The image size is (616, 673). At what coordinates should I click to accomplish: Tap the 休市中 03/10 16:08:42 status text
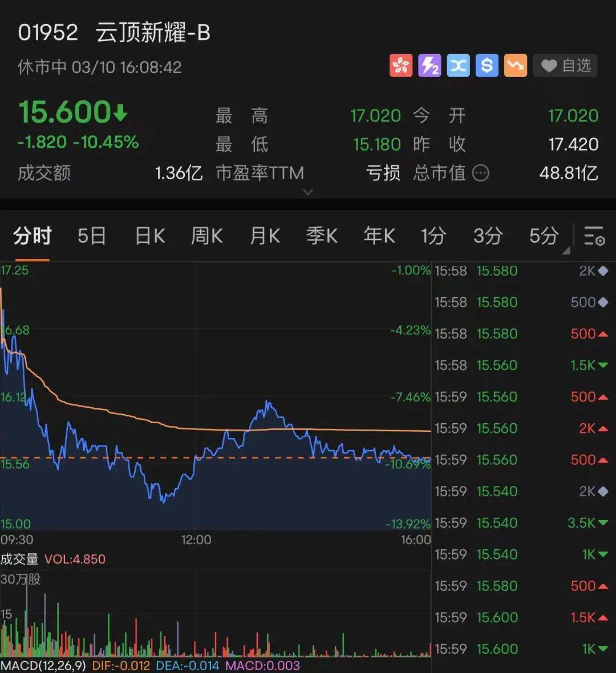(100, 67)
